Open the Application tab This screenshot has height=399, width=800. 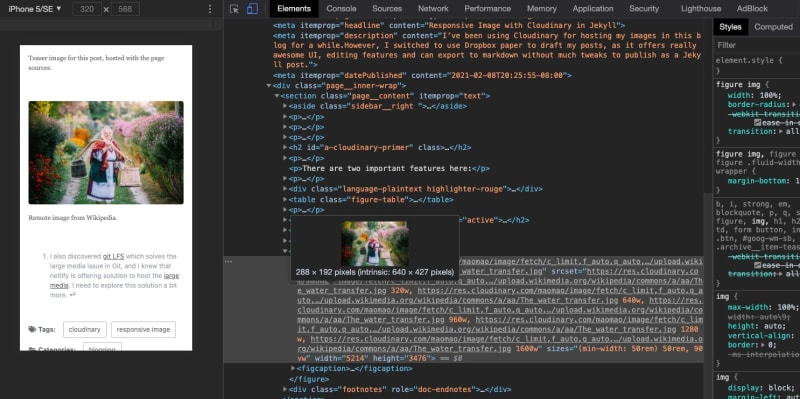point(593,9)
